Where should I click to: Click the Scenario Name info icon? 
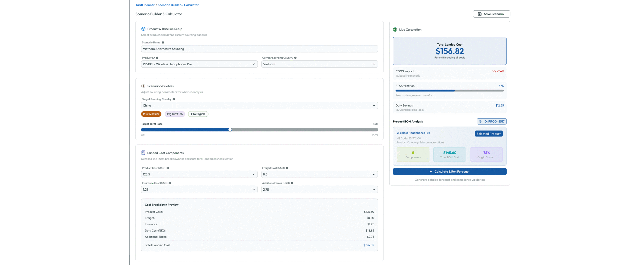(163, 42)
